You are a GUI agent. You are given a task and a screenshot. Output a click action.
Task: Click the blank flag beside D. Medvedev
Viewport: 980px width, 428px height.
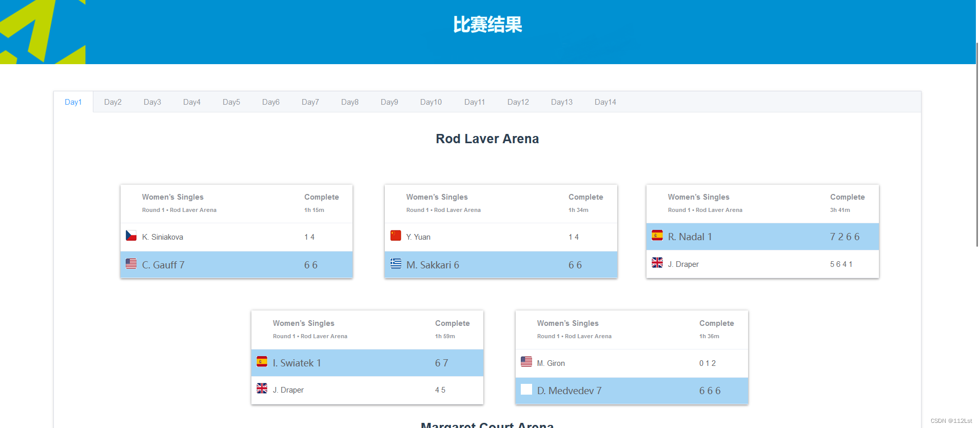(x=526, y=390)
